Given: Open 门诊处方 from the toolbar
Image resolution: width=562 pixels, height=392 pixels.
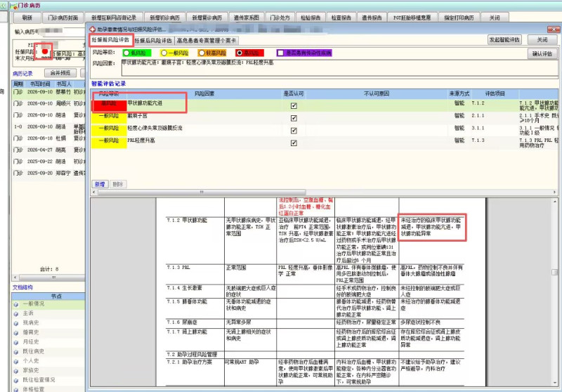Looking at the screenshot, I should pos(280,18).
